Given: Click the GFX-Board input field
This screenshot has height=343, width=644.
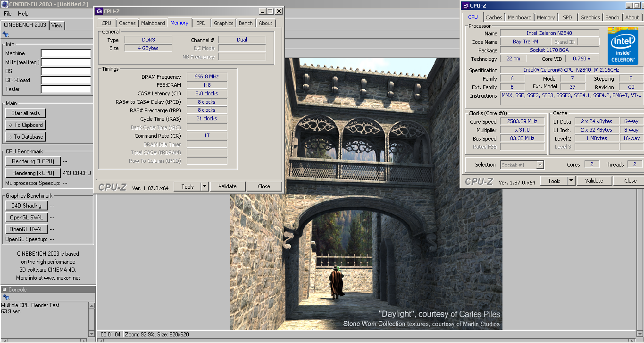Looking at the screenshot, I should (66, 80).
